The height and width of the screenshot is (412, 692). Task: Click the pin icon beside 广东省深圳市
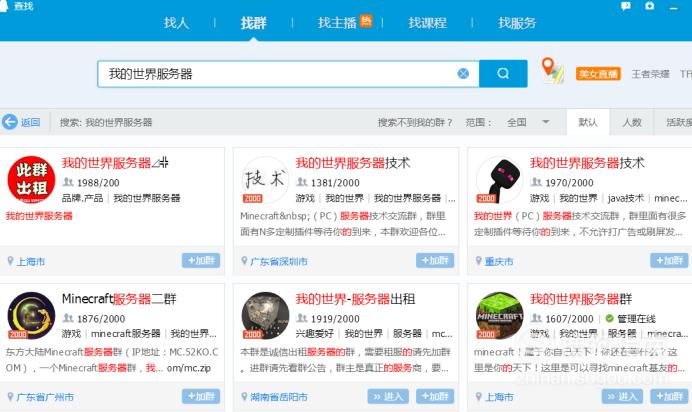pos(244,261)
